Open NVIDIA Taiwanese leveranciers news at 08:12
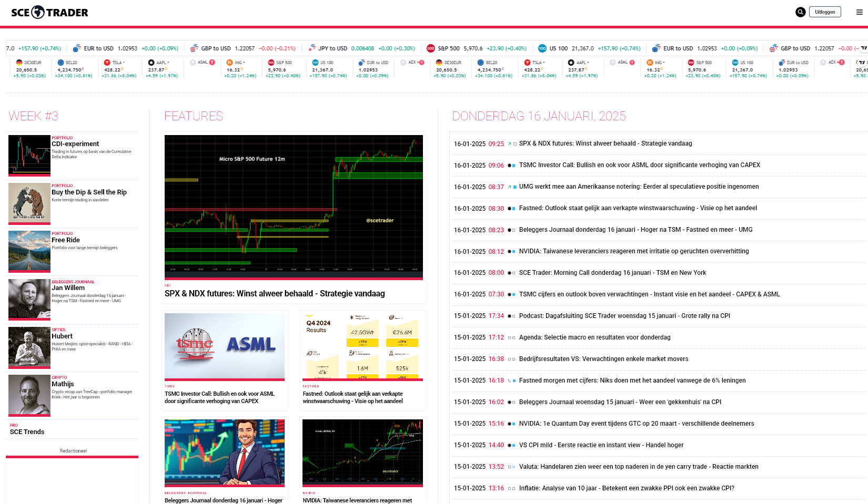Viewport: 868px width, 504px height. 634,251
